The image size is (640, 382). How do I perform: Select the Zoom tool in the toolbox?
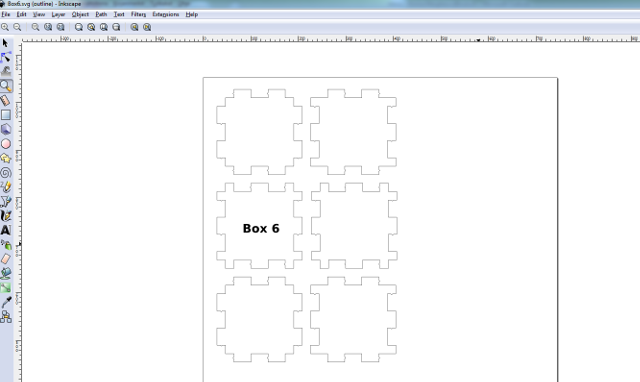click(x=6, y=86)
